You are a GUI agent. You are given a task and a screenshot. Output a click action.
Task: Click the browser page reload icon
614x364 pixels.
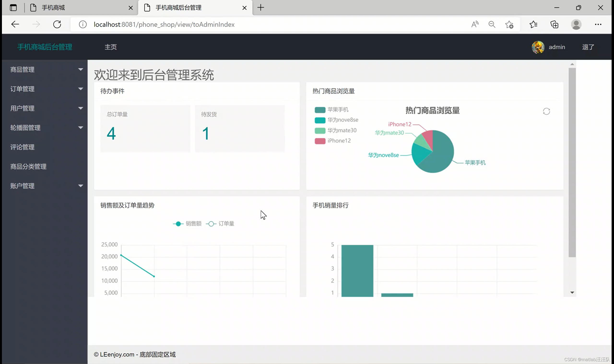pos(57,24)
